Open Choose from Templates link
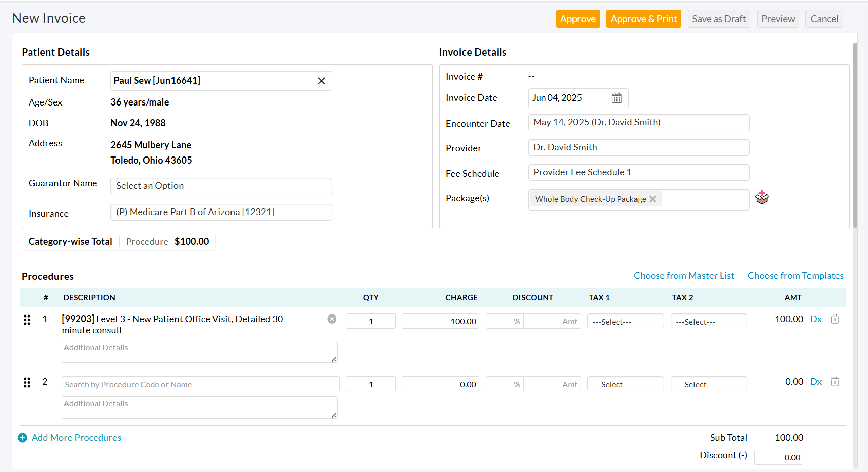Viewport: 868px width, 472px height. (795, 276)
